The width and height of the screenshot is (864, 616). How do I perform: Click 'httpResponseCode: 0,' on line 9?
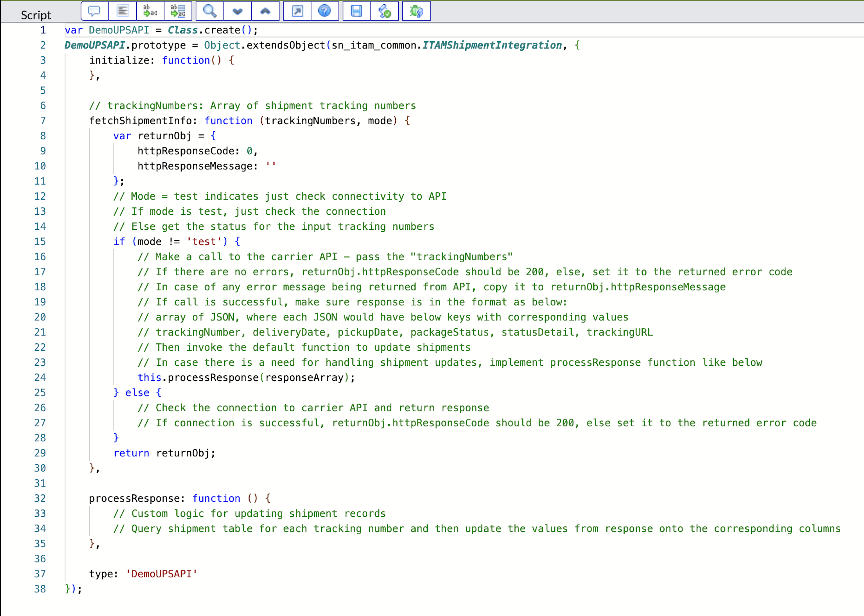click(x=198, y=151)
